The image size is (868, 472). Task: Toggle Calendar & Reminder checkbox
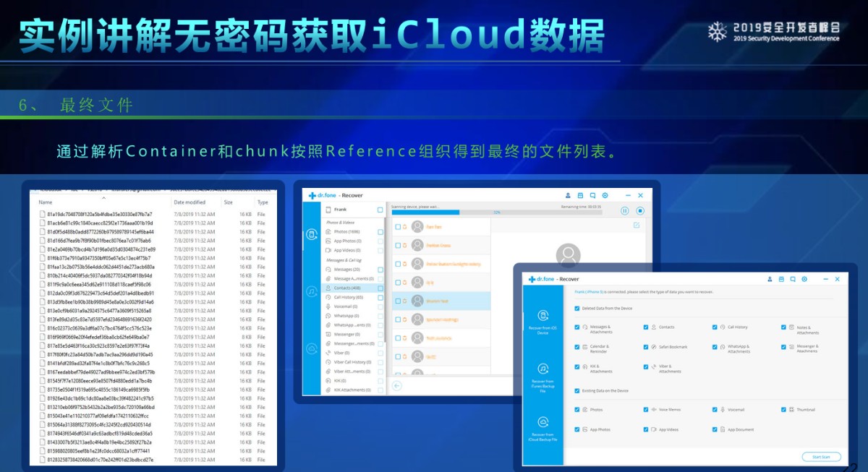pyautogui.click(x=576, y=346)
